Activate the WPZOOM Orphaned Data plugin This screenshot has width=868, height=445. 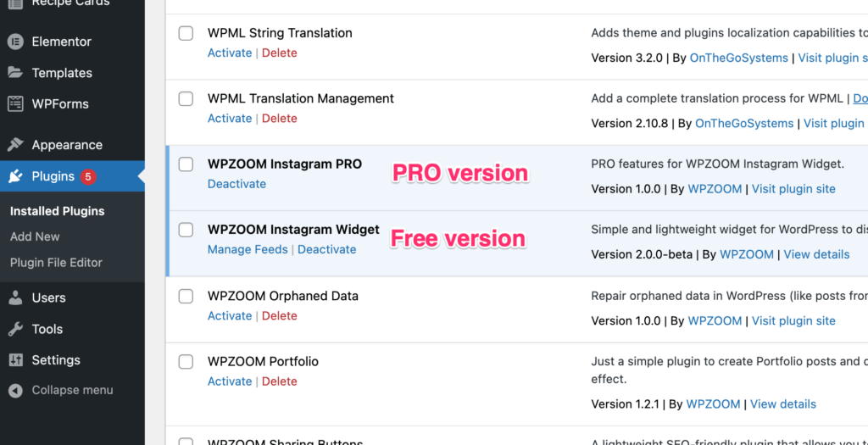(x=230, y=315)
